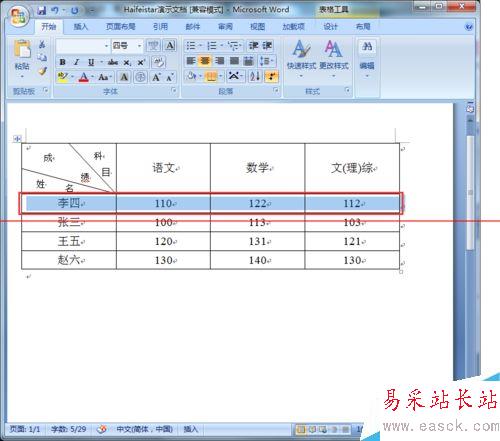Open the table tools 设计 tab
Viewport: 500px width, 441px height.
coord(330,27)
